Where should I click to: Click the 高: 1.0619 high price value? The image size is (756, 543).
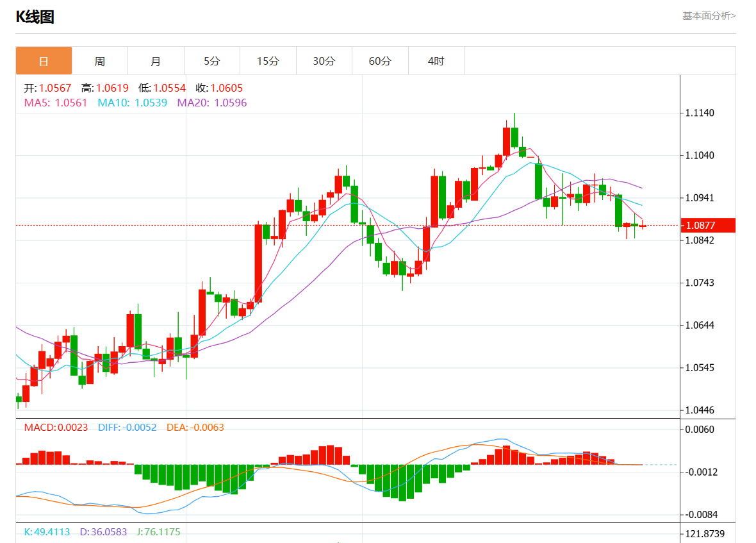tap(104, 88)
